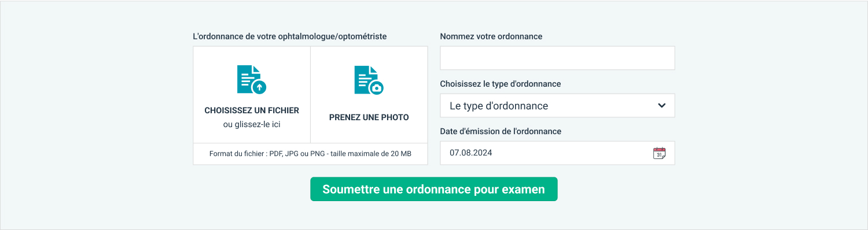Click the camera document icon

tap(369, 80)
